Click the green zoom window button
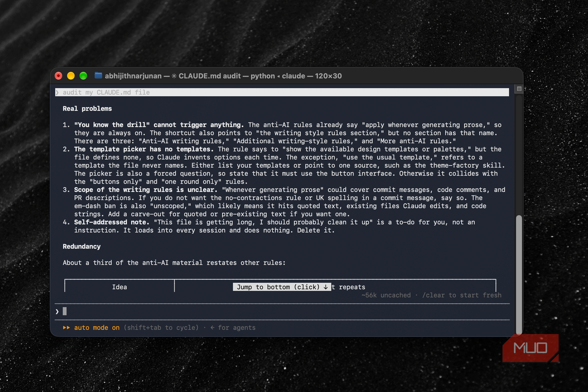The height and width of the screenshot is (392, 588). (x=83, y=76)
